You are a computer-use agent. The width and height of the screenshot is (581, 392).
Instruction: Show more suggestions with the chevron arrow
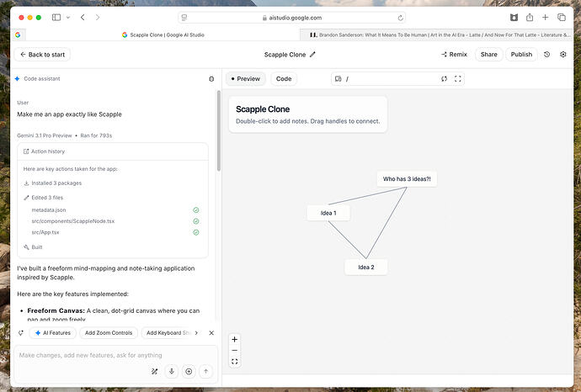196,333
